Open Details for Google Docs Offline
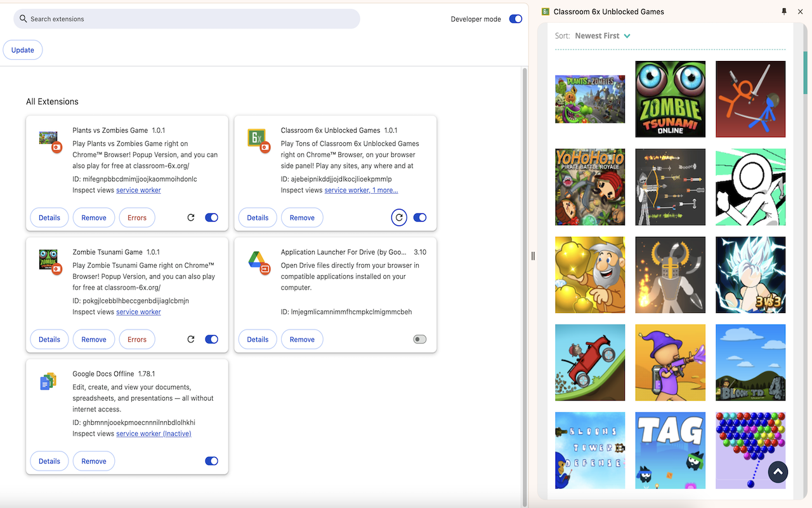Viewport: 812px width, 508px height. 49,461
